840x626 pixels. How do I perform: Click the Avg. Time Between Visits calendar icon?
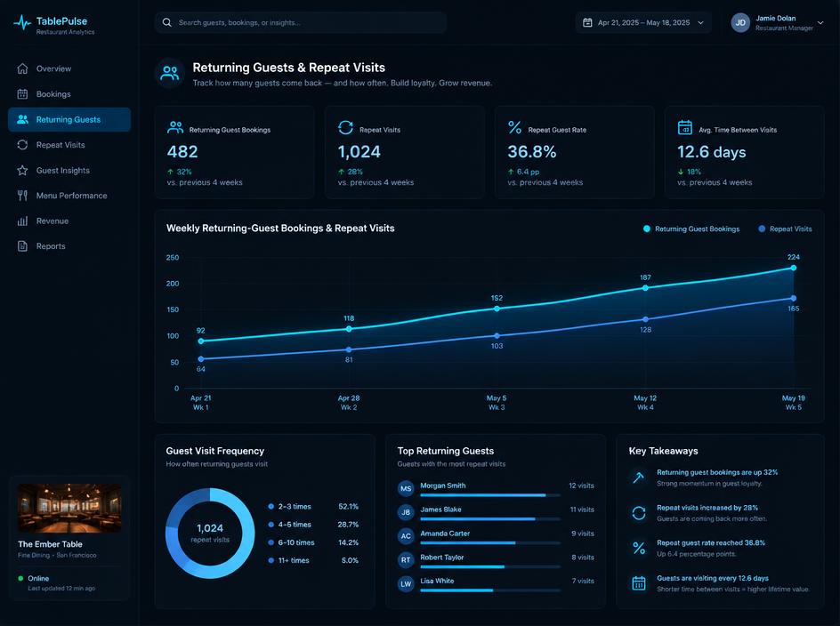tap(684, 127)
